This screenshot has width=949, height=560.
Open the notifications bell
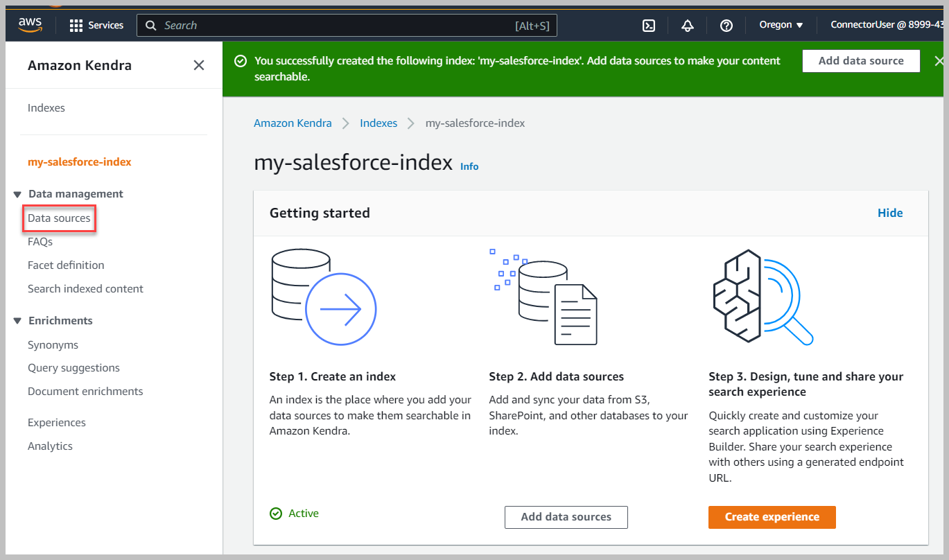point(688,26)
